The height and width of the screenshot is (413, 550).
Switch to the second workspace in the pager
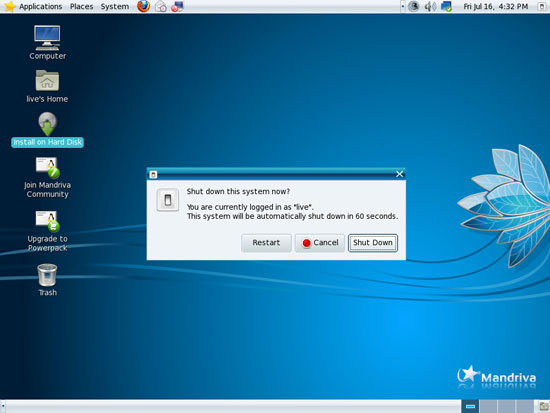pyautogui.click(x=488, y=406)
